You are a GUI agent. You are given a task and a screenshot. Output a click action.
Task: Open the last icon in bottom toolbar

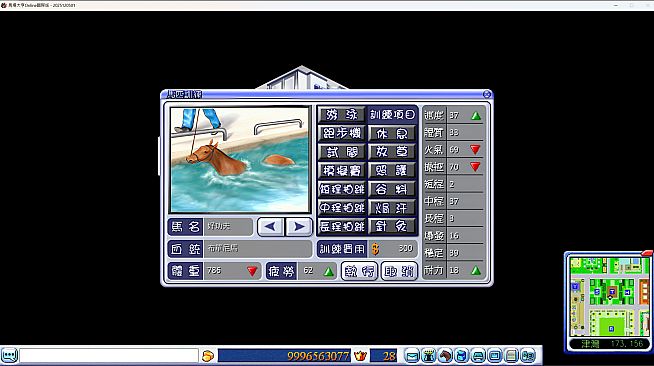528,356
